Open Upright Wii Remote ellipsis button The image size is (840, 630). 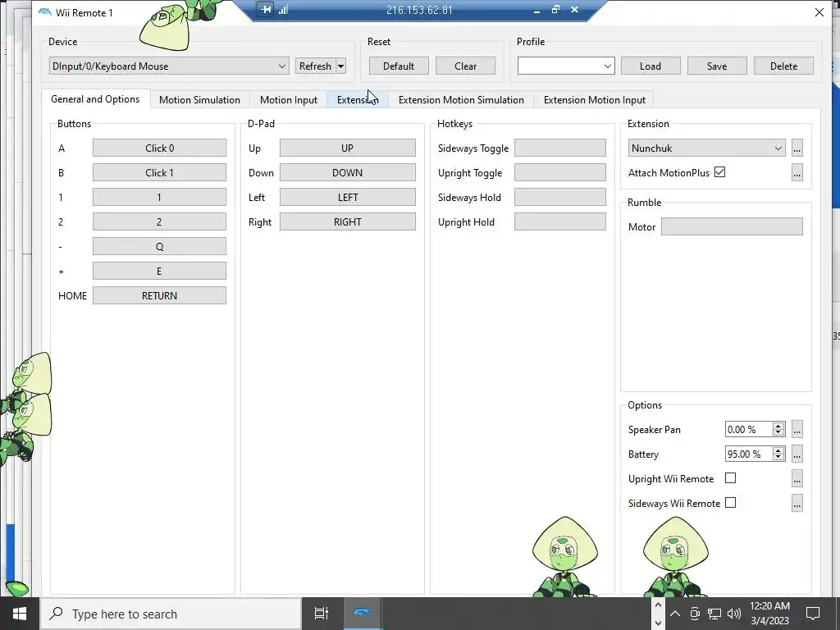pyautogui.click(x=797, y=479)
